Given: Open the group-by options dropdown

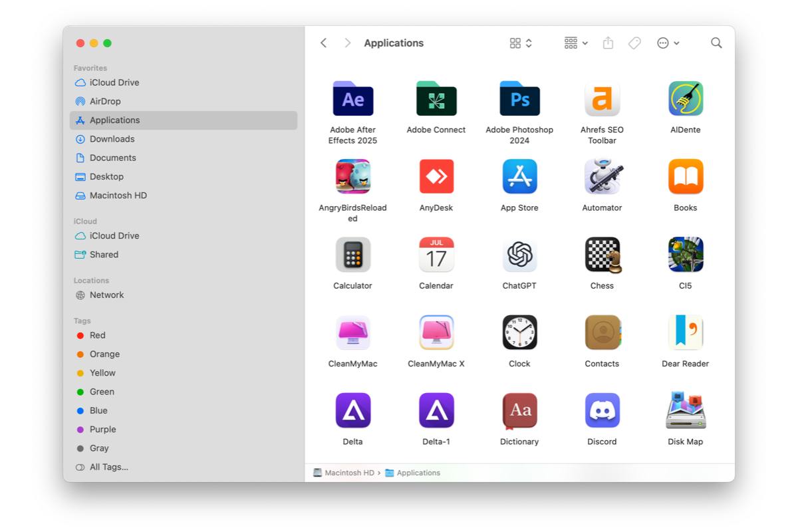Looking at the screenshot, I should [x=576, y=43].
